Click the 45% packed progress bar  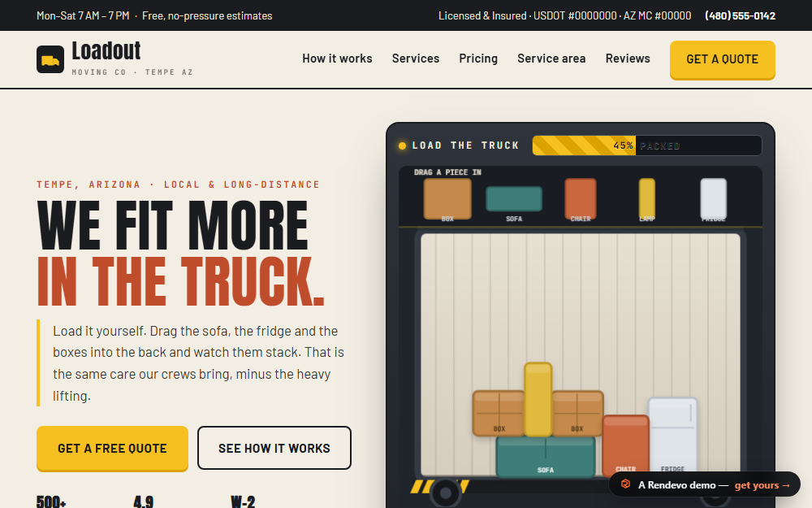(x=647, y=145)
